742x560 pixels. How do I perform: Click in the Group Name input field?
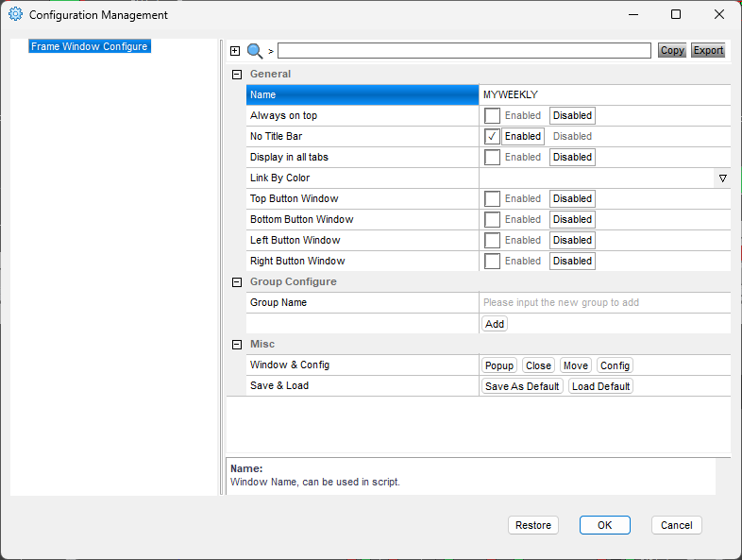coord(605,302)
